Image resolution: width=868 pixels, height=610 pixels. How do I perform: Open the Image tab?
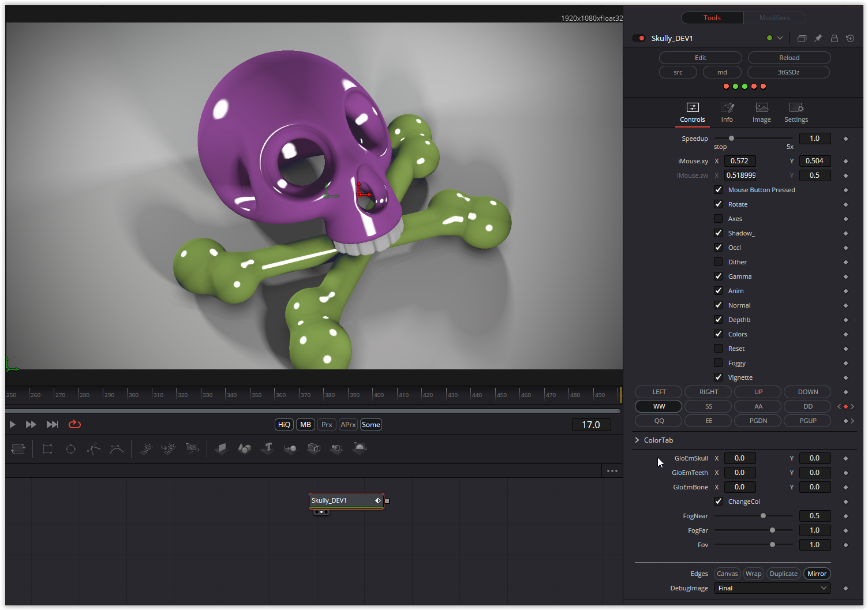coord(761,113)
